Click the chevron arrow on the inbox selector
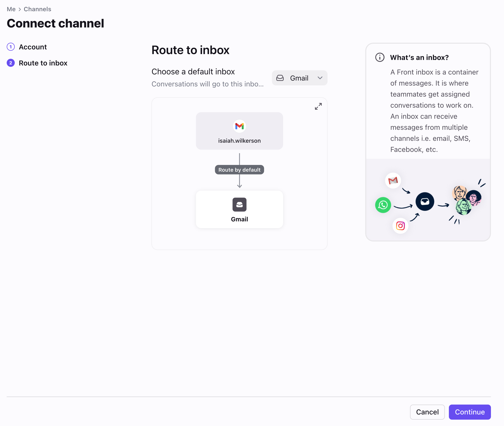The image size is (504, 426). pyautogui.click(x=320, y=78)
